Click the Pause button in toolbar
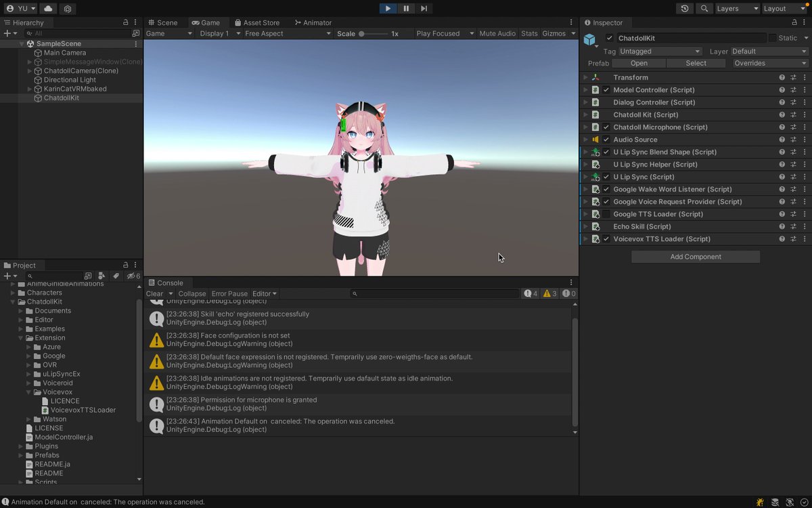Image resolution: width=812 pixels, height=508 pixels. 406,8
